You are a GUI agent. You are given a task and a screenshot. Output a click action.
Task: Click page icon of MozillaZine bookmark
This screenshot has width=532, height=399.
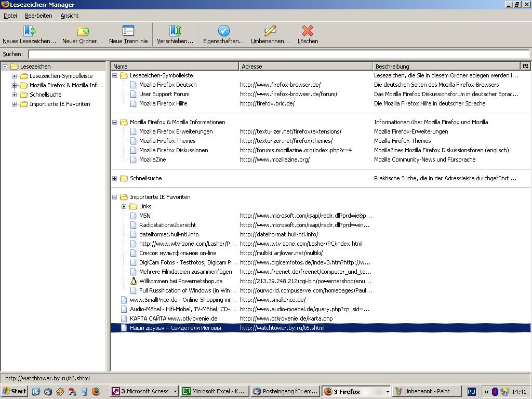tap(134, 159)
